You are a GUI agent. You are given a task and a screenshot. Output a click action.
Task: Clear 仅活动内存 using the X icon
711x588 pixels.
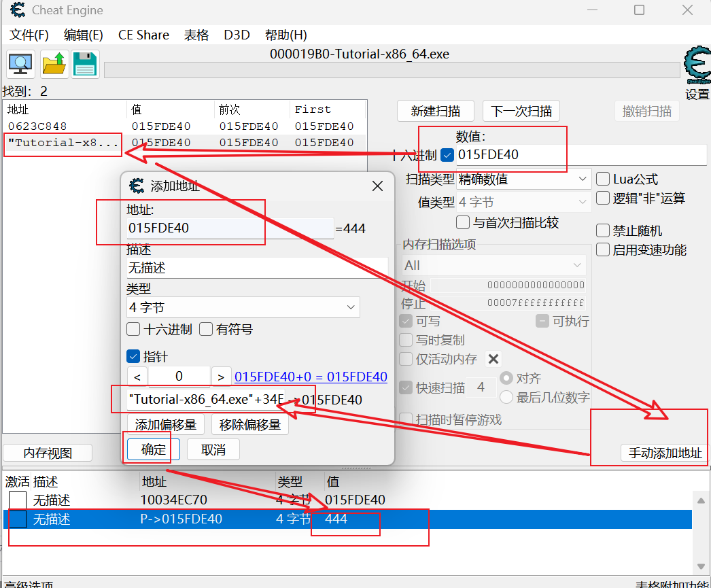[x=493, y=359]
